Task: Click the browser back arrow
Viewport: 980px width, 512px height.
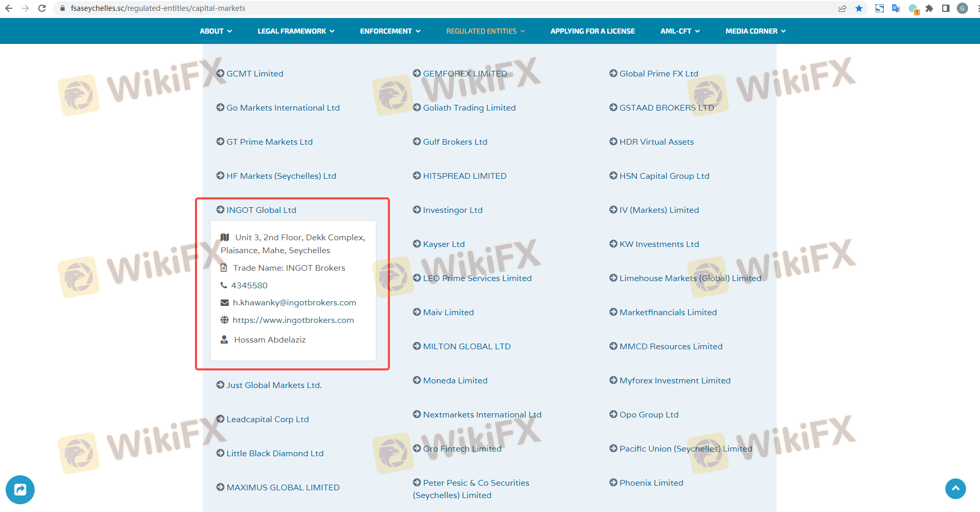Action: [9, 8]
